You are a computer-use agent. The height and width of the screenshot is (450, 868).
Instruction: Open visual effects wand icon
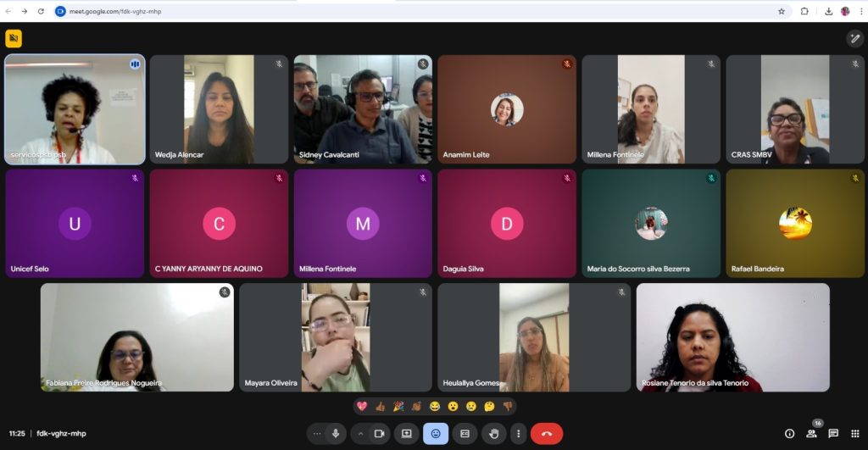point(854,38)
